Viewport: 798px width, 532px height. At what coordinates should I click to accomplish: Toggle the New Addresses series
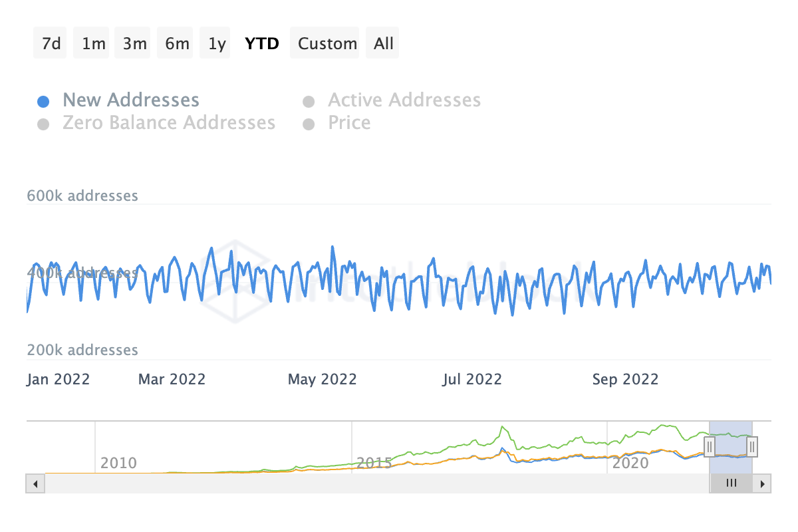[x=118, y=100]
